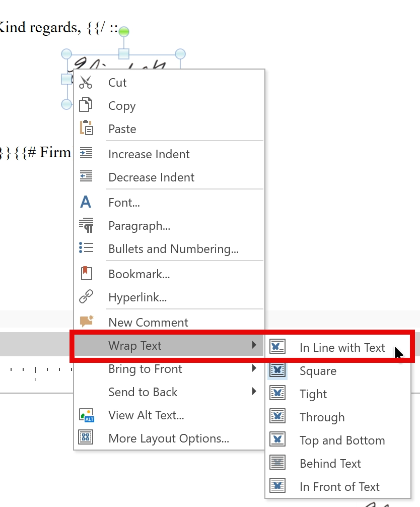Click the green rotation handle of image
The height and width of the screenshot is (507, 420).
124,31
